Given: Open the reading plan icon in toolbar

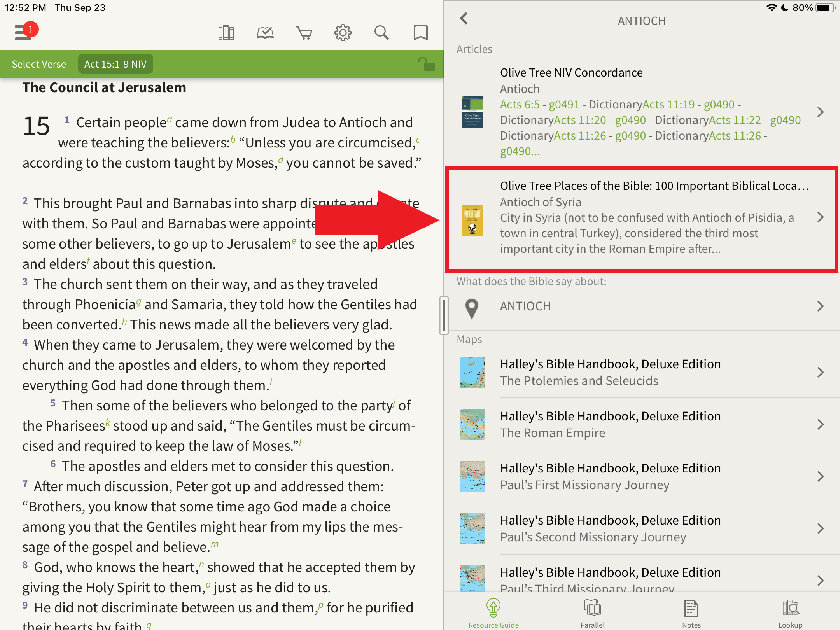Looking at the screenshot, I should coord(265,33).
